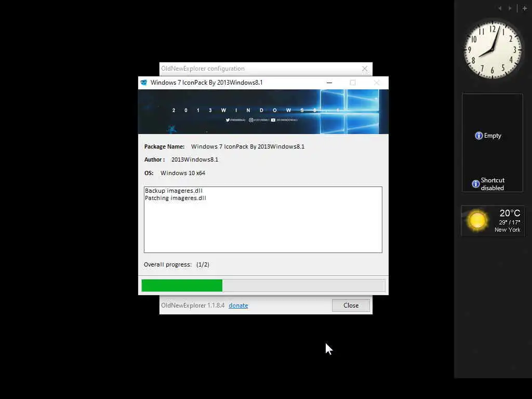Click the info icon beside Shortcut disabled
Image resolution: width=532 pixels, height=399 pixels.
tap(476, 184)
